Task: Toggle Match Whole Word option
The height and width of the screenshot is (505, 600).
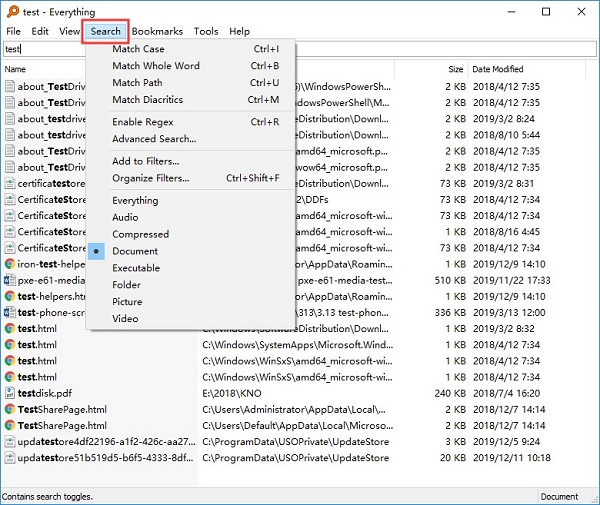Action: [x=191, y=66]
